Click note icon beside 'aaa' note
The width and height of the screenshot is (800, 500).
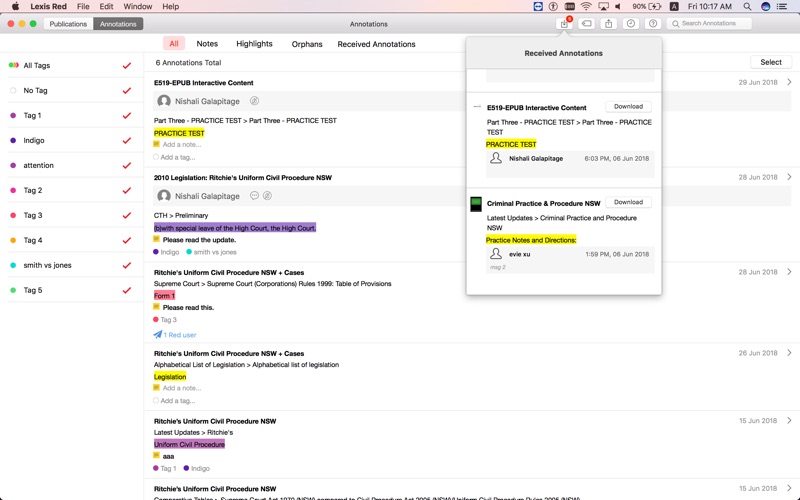coord(157,456)
